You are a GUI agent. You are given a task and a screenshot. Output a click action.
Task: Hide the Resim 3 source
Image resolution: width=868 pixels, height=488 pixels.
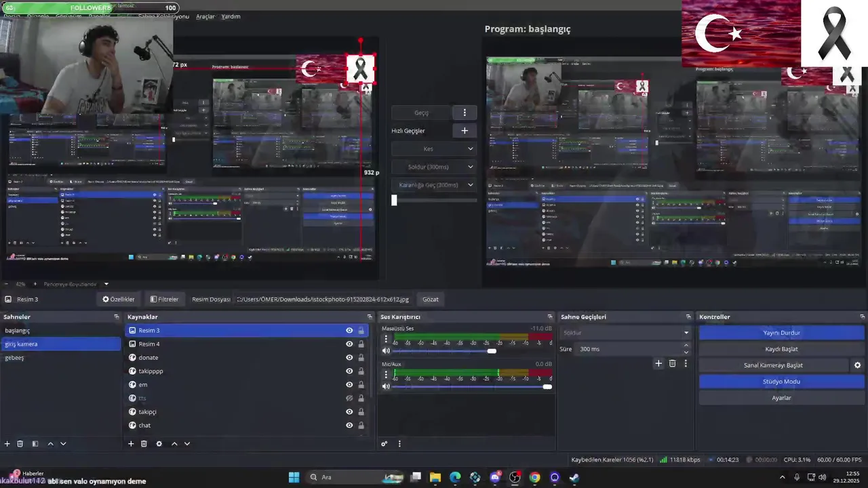pos(349,330)
